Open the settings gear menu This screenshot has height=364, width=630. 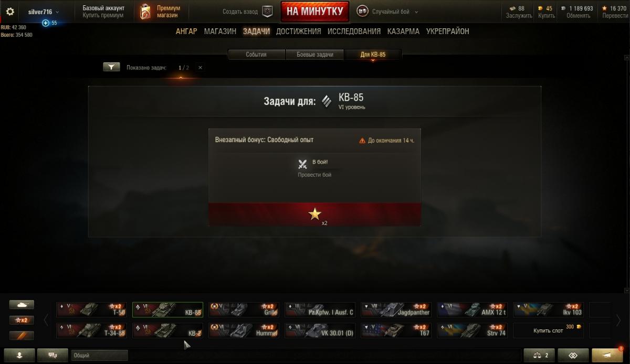pyautogui.click(x=10, y=12)
